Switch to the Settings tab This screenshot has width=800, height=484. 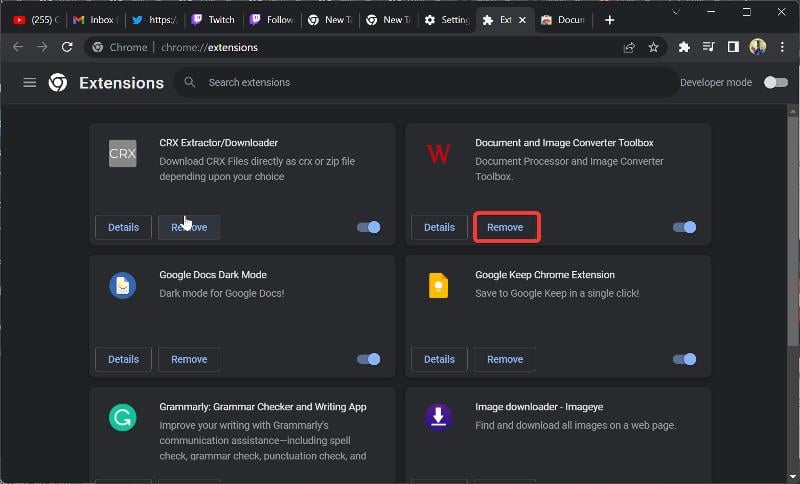coord(447,20)
